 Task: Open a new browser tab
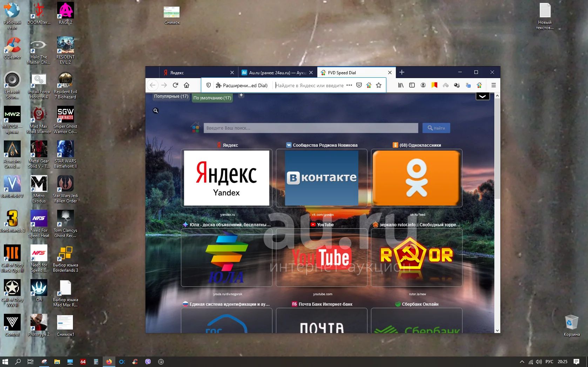402,72
